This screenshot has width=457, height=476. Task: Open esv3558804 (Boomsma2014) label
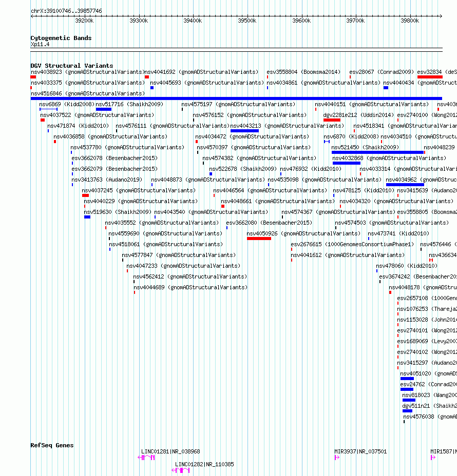[303, 72]
